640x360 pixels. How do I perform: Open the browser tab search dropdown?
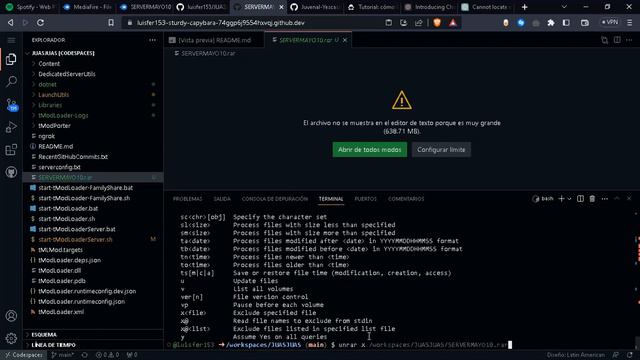564,7
